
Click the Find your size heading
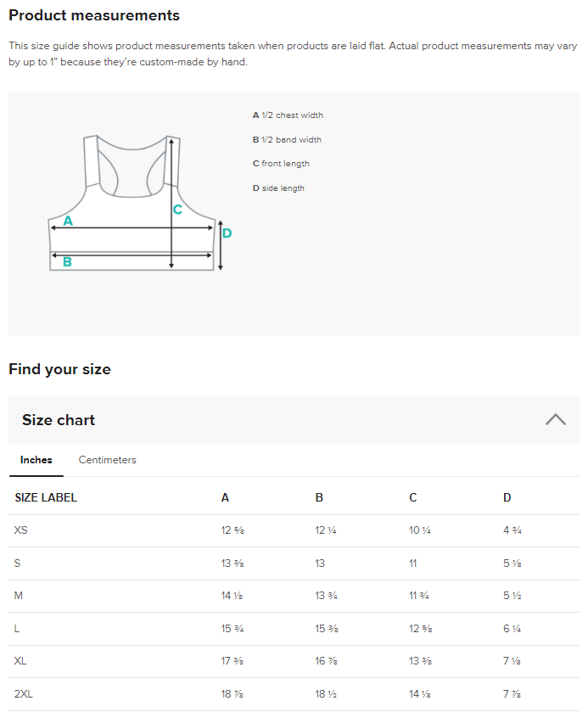tap(59, 369)
